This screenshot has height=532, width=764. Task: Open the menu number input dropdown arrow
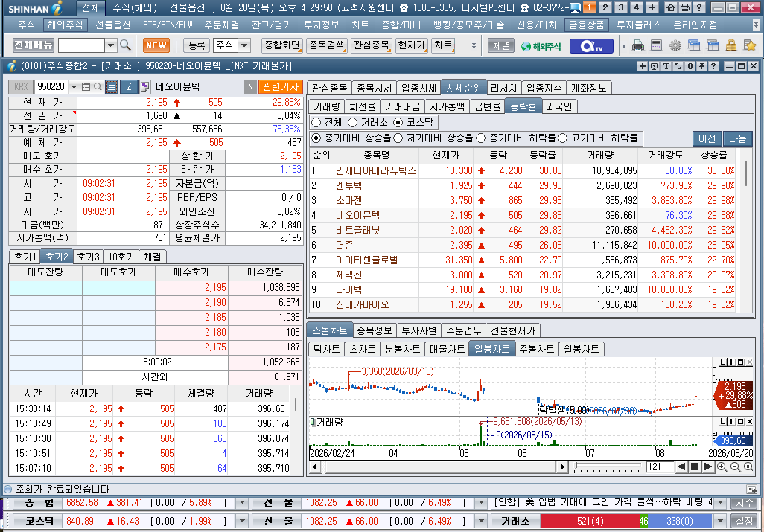point(111,45)
